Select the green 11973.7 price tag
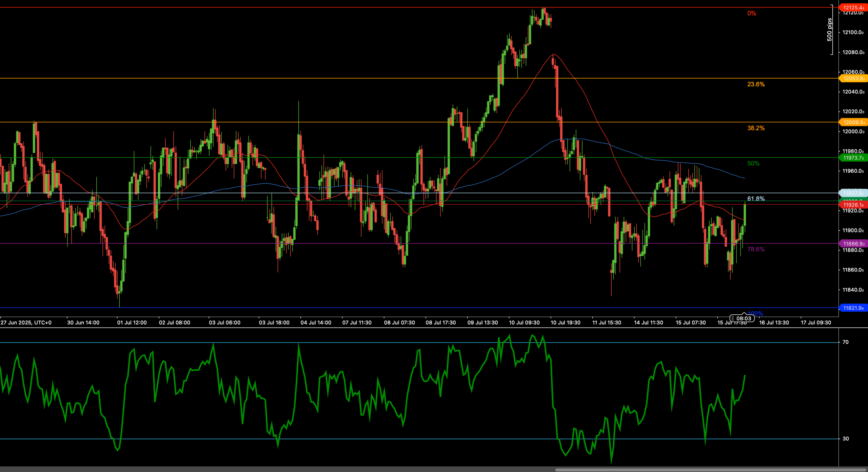The image size is (868, 472). [853, 158]
